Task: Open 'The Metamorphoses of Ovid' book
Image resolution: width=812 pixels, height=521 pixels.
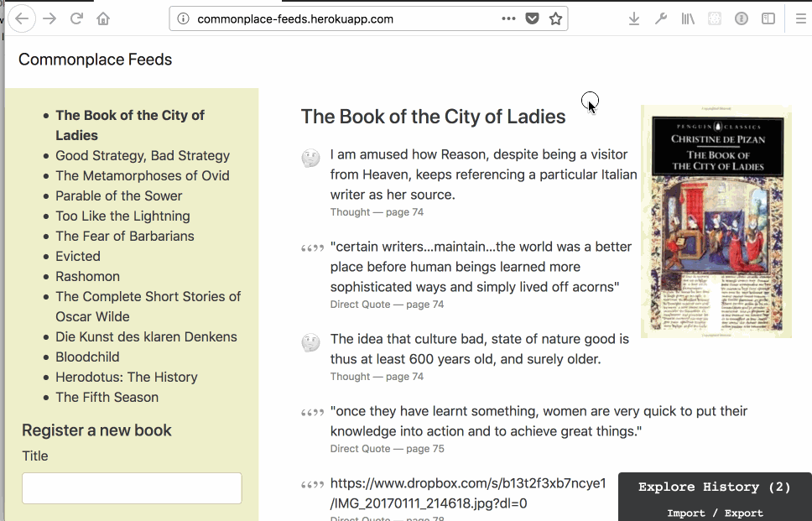Action: [x=143, y=176]
